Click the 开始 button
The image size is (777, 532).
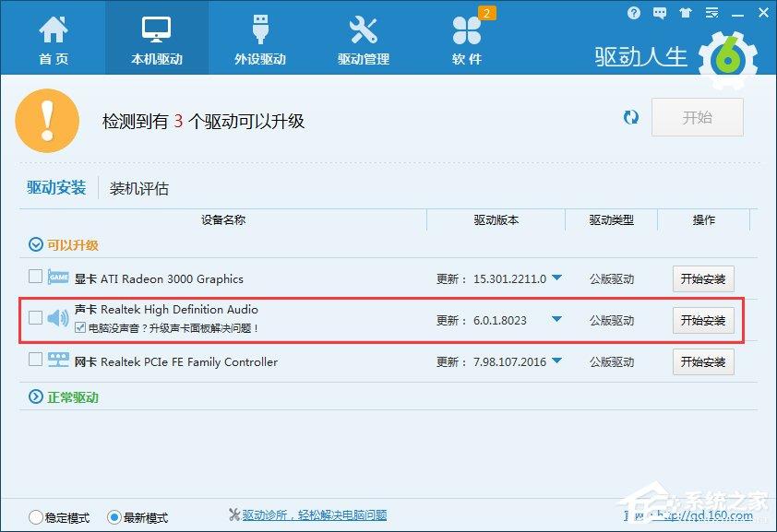(x=698, y=117)
